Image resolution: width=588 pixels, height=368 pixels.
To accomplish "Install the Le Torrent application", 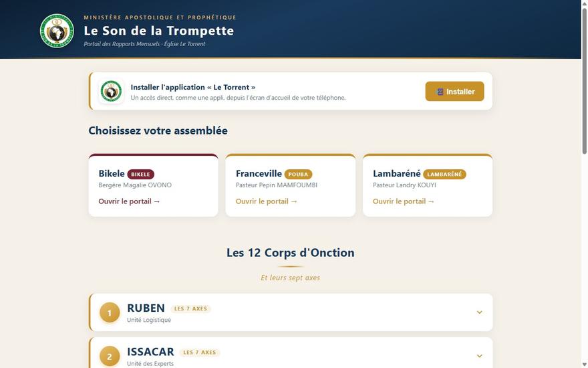I will tap(454, 91).
